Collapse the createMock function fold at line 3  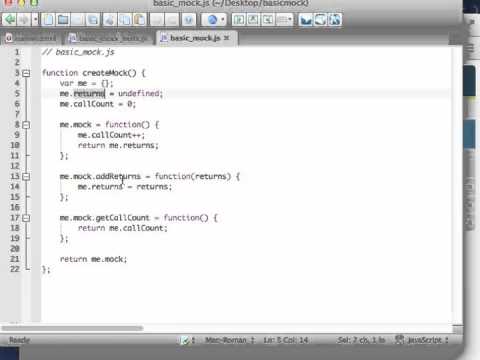(26, 73)
